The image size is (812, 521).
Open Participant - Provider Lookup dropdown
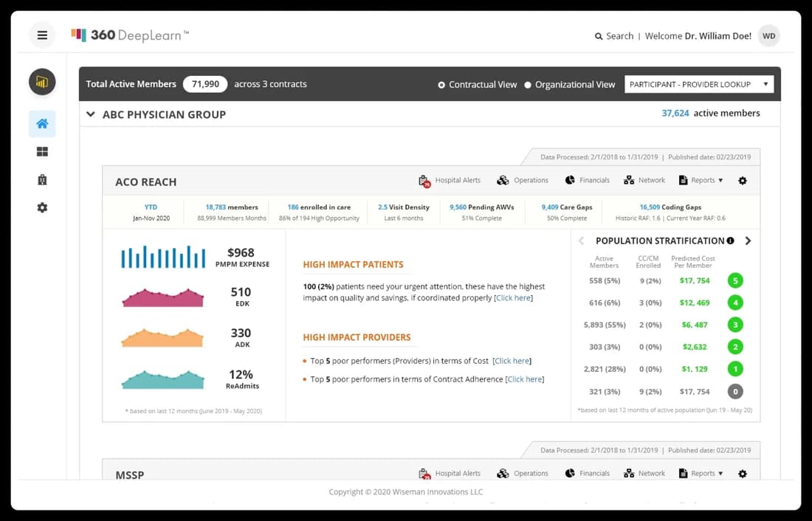[699, 84]
